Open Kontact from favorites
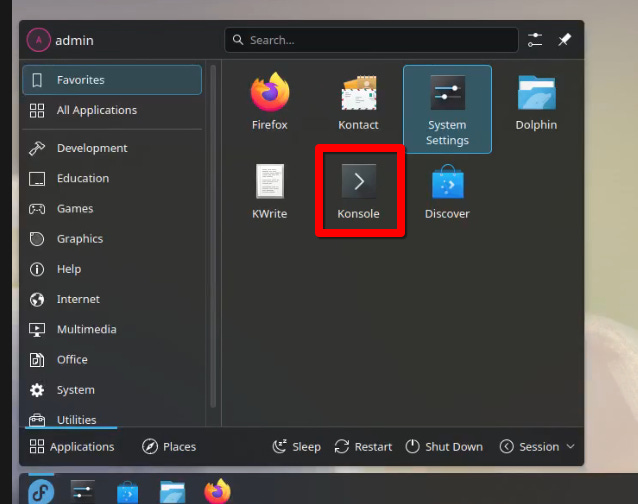The height and width of the screenshot is (504, 638). 358,102
